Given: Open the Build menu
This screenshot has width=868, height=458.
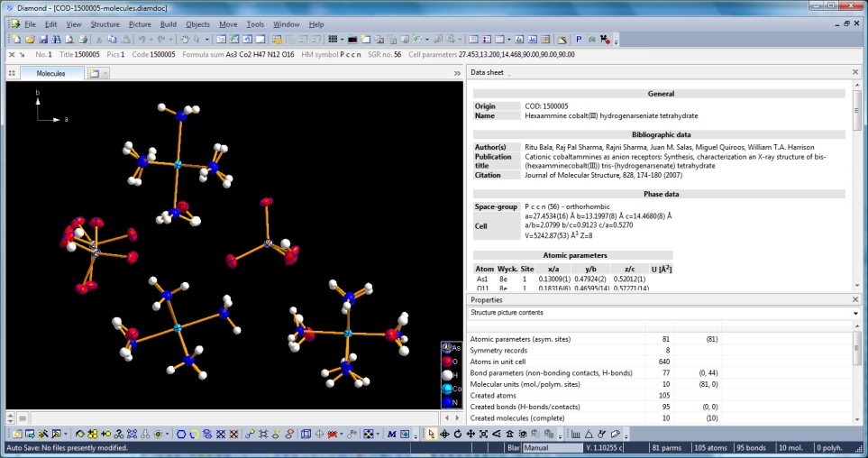Looking at the screenshot, I should (168, 24).
